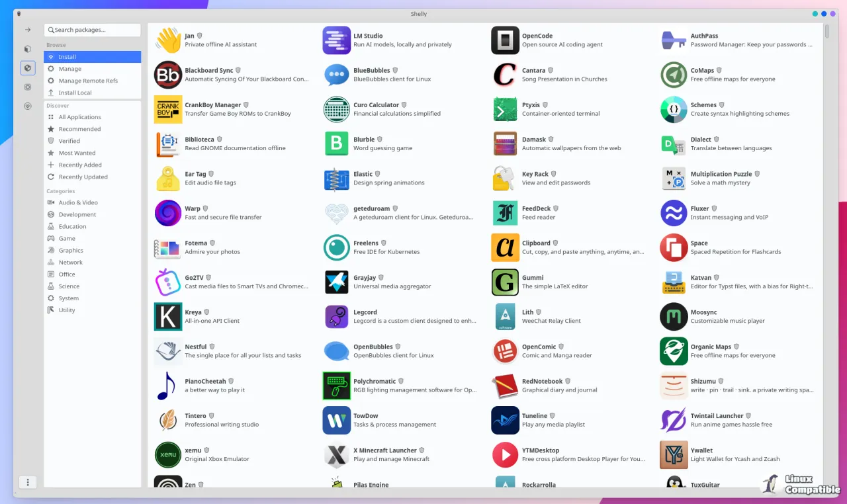Click the PianoCheetah music note icon
This screenshot has width=847, height=504.
pos(168,386)
